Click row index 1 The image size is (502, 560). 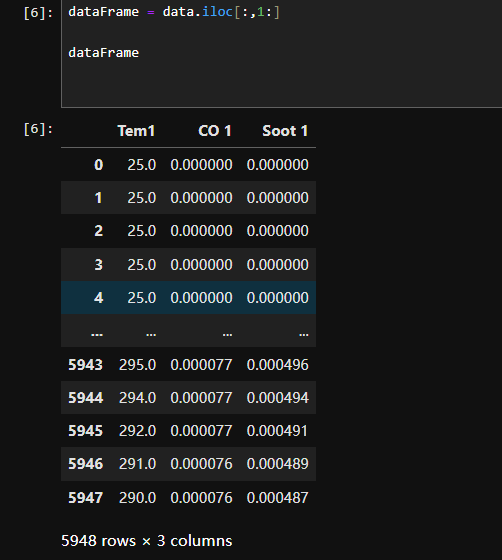(99, 198)
